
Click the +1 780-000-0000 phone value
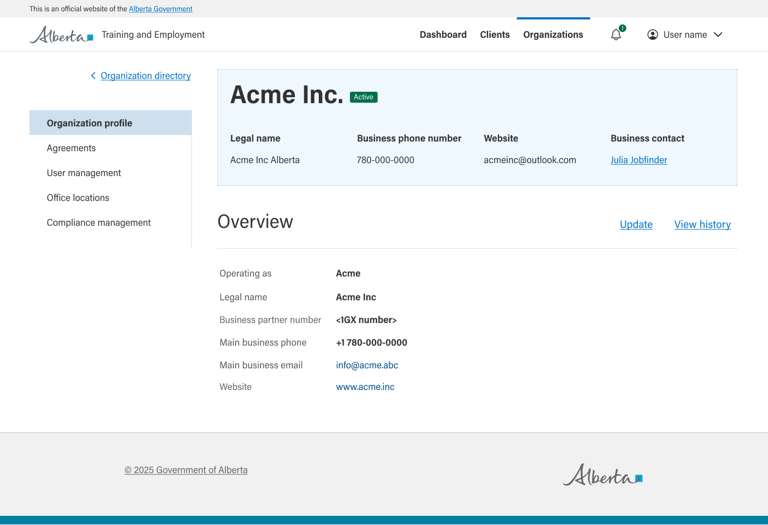pyautogui.click(x=371, y=342)
